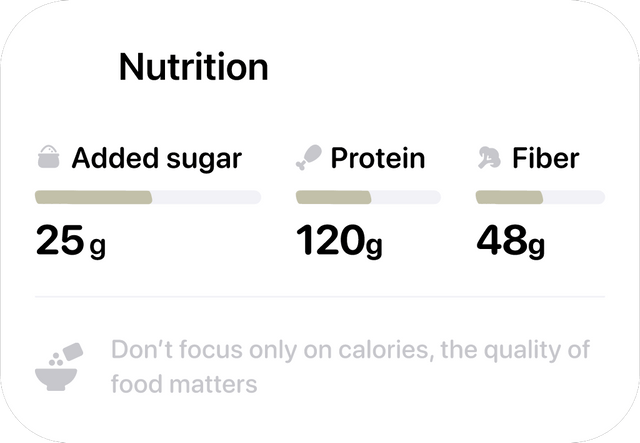
Task: Click the filled part of sugar bar
Action: pos(93,197)
